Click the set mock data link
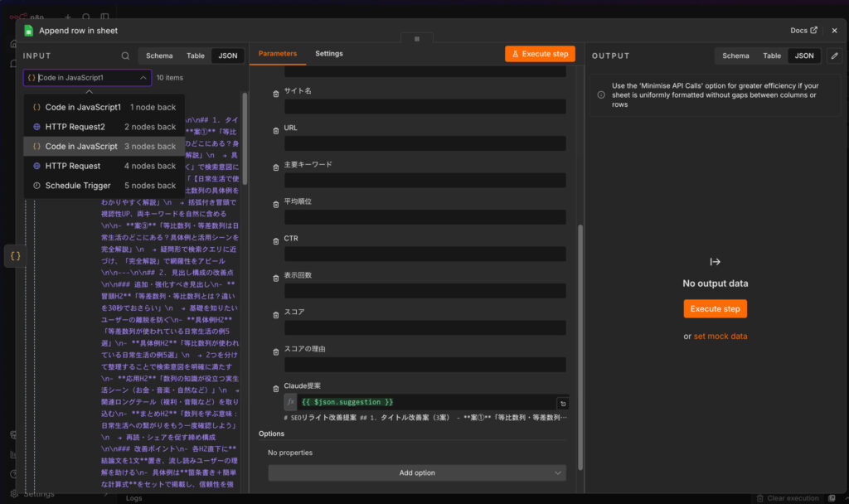 720,337
